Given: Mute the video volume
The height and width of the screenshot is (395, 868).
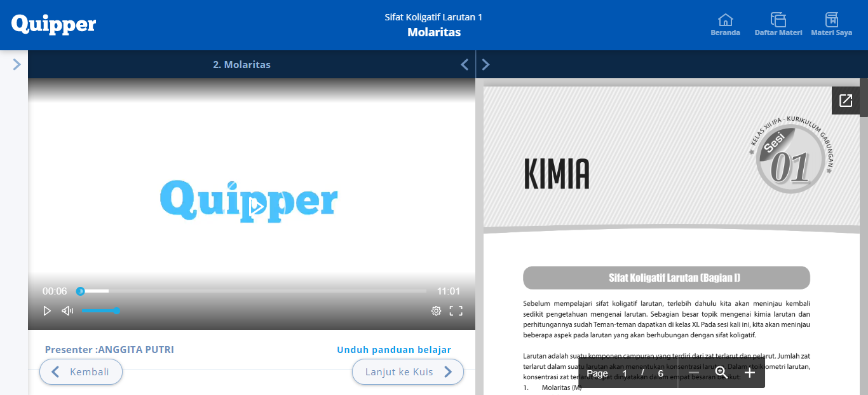Looking at the screenshot, I should tap(67, 310).
